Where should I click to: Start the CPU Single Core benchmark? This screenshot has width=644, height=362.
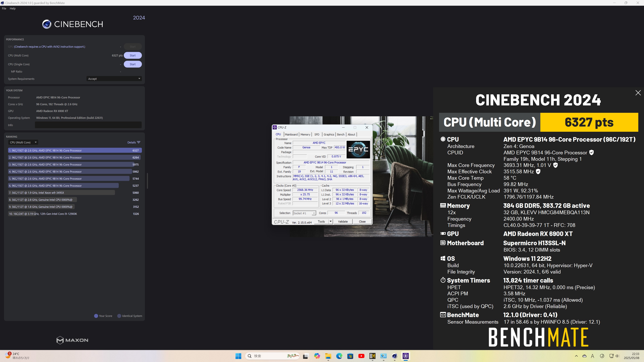[133, 64]
